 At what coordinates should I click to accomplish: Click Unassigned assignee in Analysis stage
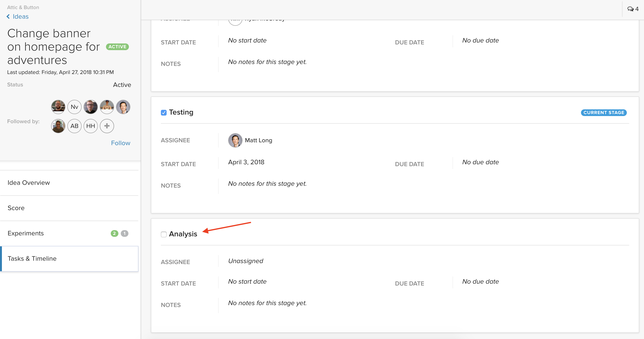246,261
